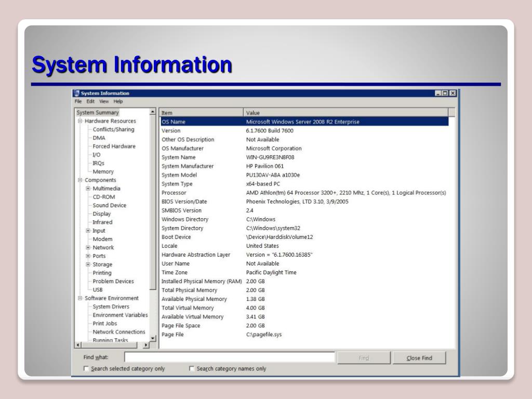Viewport: 532px width, 399px height.
Task: Select the Hardware Abstraction Layer row
Action: [304, 255]
